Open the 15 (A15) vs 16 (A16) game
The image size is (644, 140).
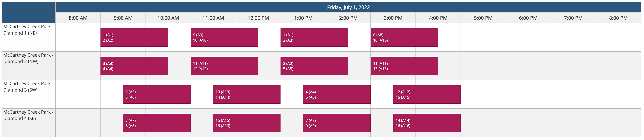pos(247,123)
